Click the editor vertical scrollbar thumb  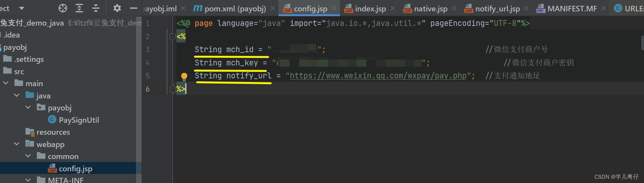[642, 43]
